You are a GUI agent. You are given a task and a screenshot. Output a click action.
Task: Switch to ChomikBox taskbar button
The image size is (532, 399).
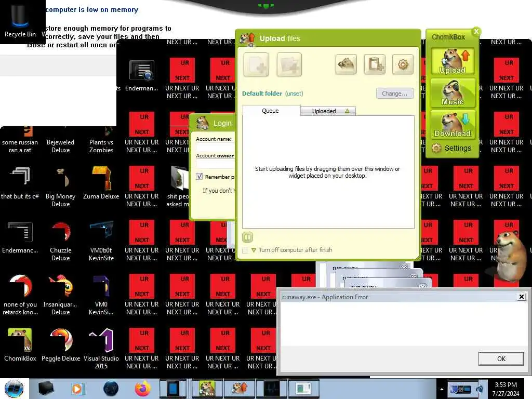(207, 389)
